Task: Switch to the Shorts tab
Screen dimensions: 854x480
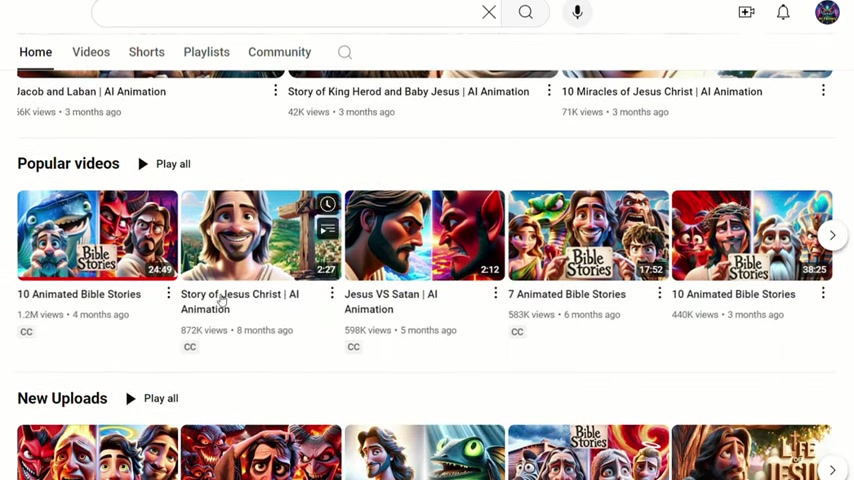Action: pyautogui.click(x=147, y=52)
